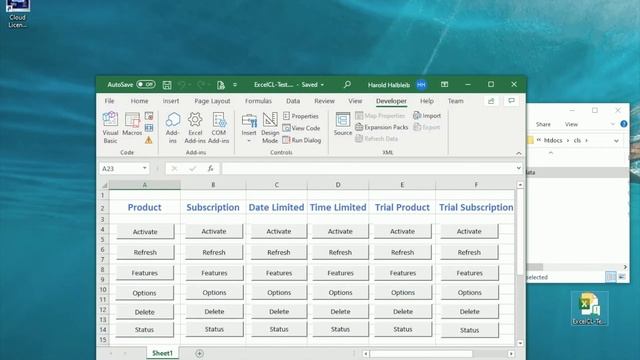Click Refresh under Subscription
The image size is (640, 360).
pyautogui.click(x=214, y=252)
